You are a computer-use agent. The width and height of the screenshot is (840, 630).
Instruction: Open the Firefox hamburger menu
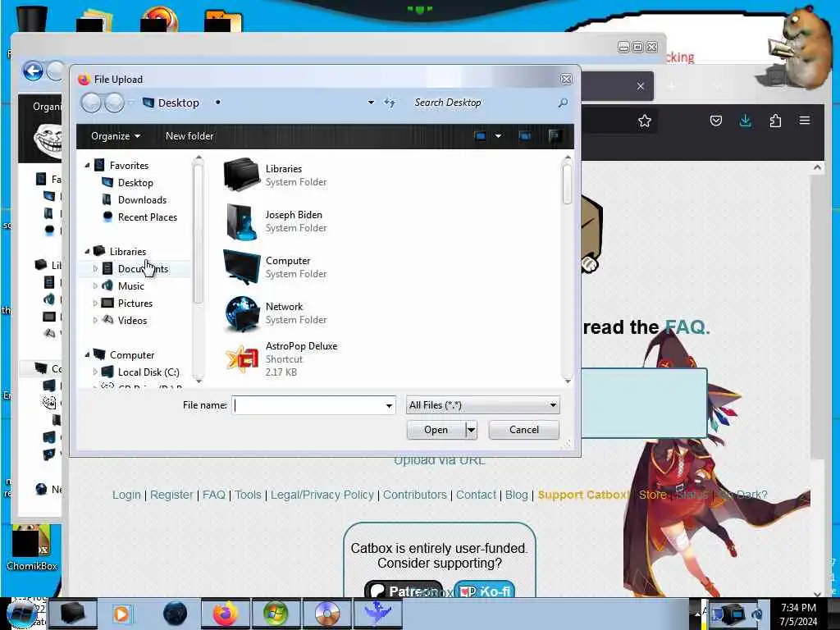point(805,121)
